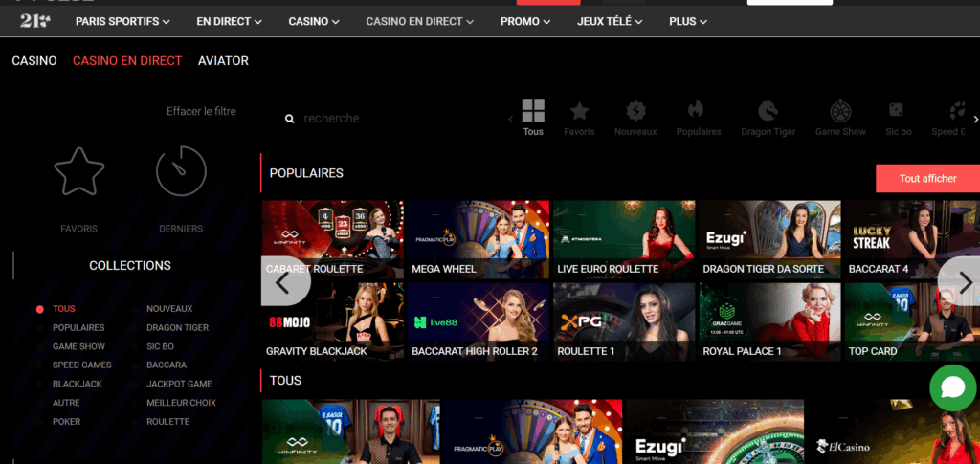This screenshot has height=464, width=980.
Task: Show the Derniers recent games clock
Action: pyautogui.click(x=181, y=173)
